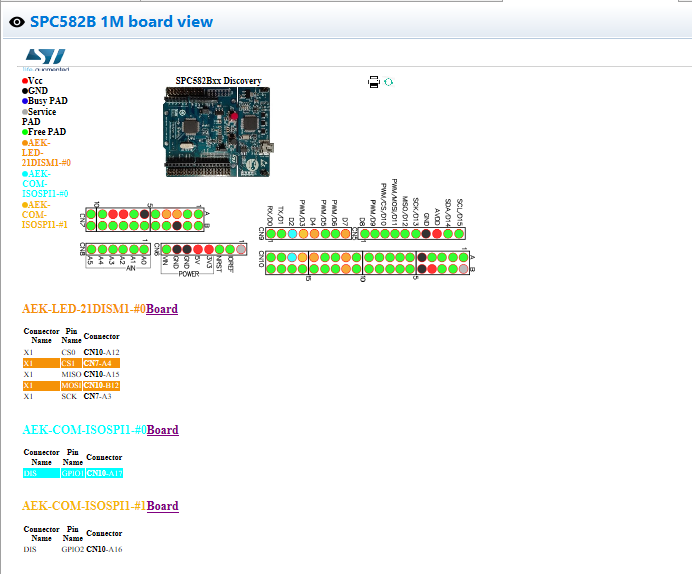Select the A3 analog pin on CN8
Viewport: 692px width, 574px height.
(x=113, y=249)
